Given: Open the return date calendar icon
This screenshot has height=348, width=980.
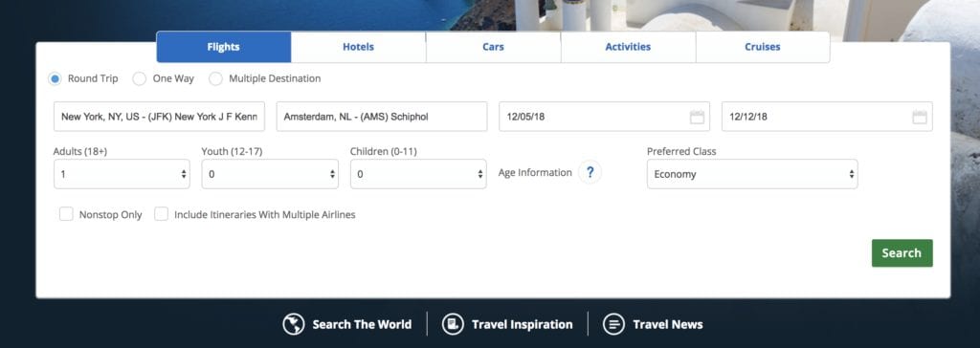Looking at the screenshot, I should pyautogui.click(x=920, y=117).
